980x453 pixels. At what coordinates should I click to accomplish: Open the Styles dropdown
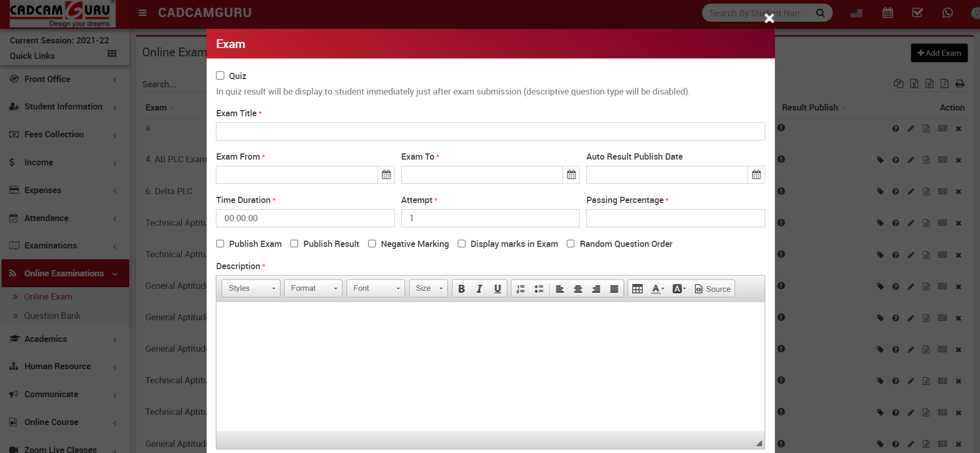(x=251, y=288)
